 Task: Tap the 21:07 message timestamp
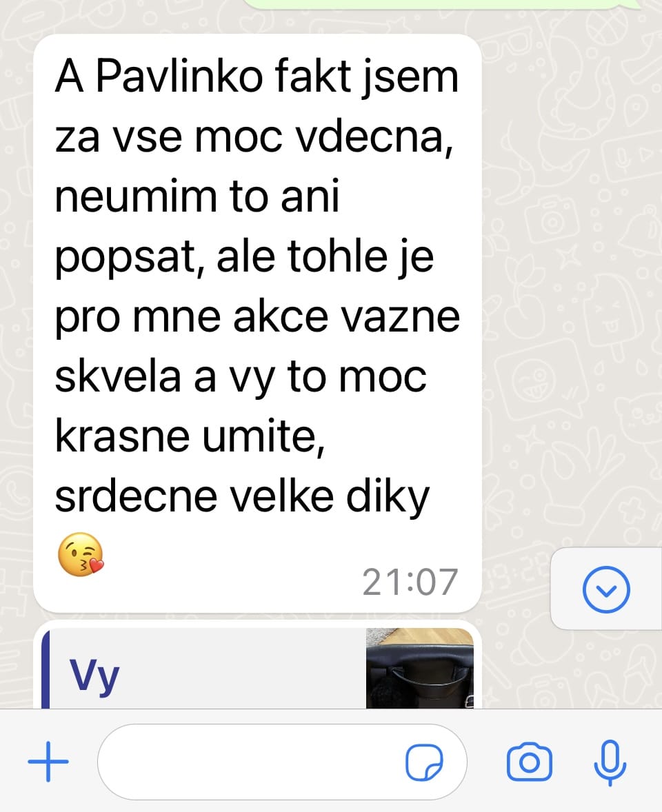pyautogui.click(x=410, y=582)
